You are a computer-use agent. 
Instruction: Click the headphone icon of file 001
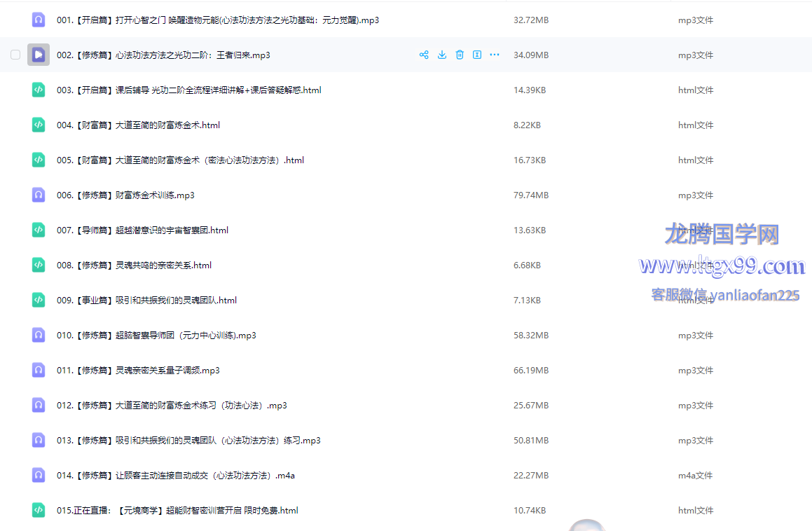pos(39,20)
